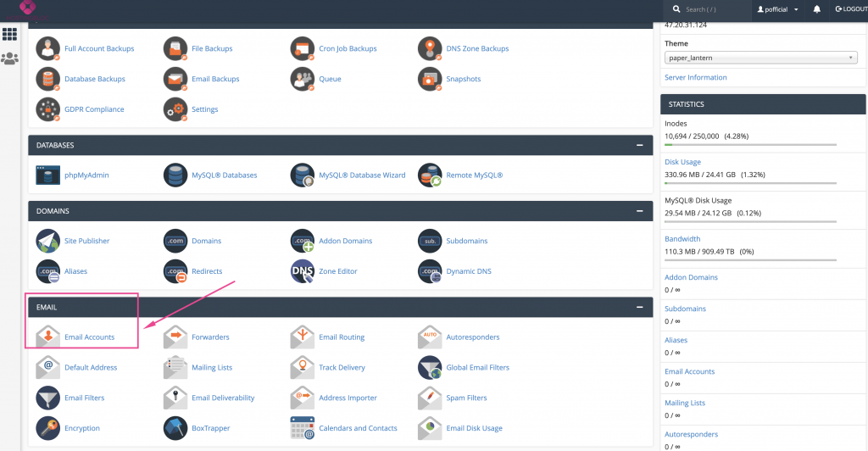Launch the phpMyAdmin icon
This screenshot has height=451, width=868.
48,175
